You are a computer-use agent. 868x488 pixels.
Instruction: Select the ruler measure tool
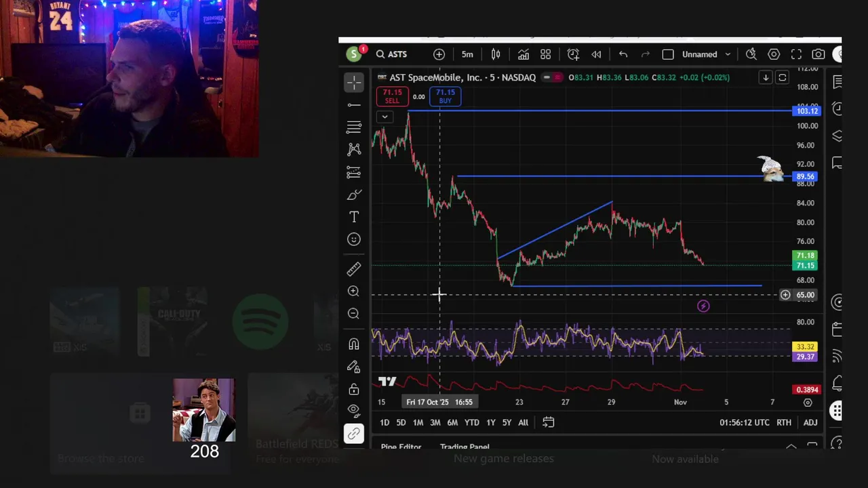click(x=354, y=269)
